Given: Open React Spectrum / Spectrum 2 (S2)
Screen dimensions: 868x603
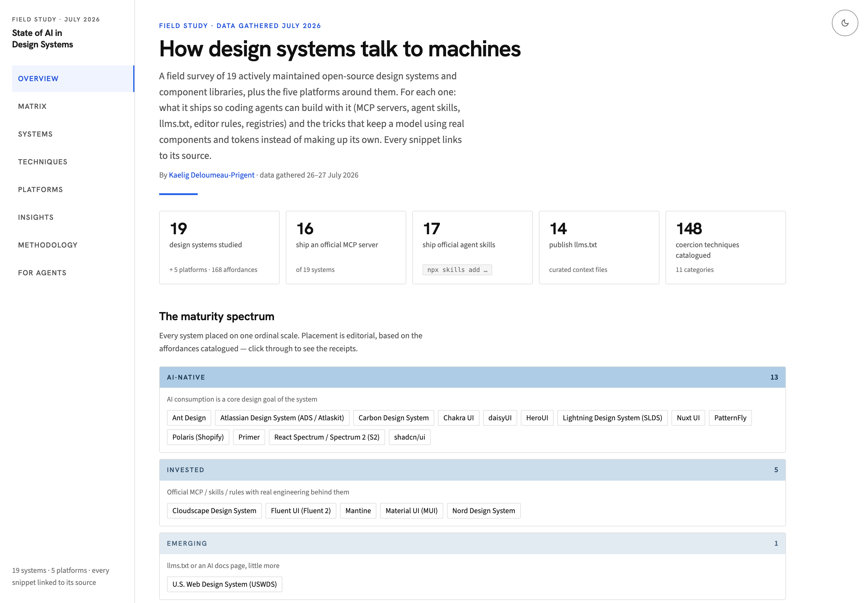Looking at the screenshot, I should (x=327, y=437).
